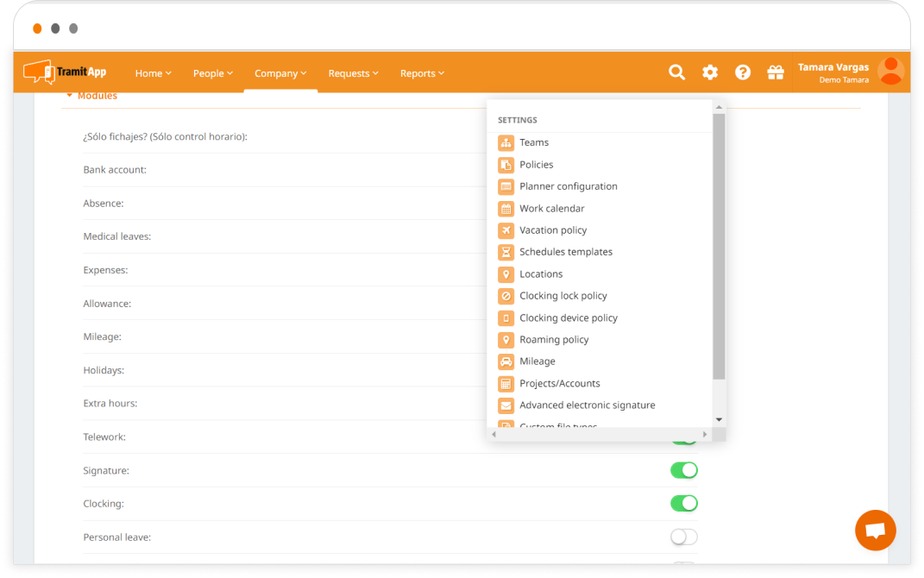Screen dimensions: 924x578
Task: Expand the Home dropdown menu
Action: (x=153, y=73)
